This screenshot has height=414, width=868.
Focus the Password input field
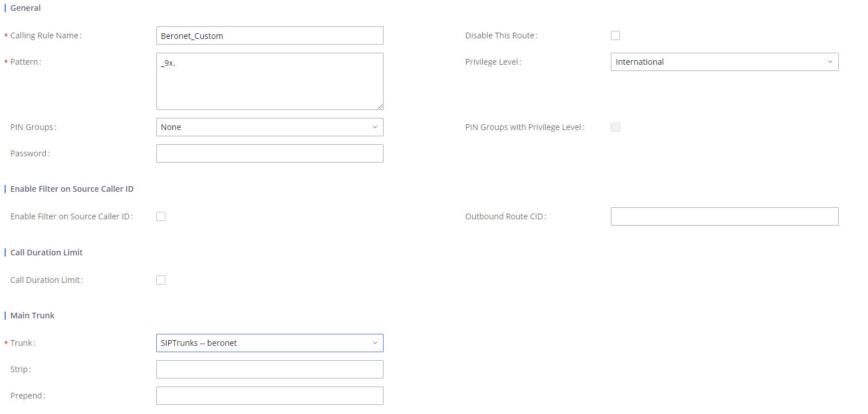(x=269, y=153)
